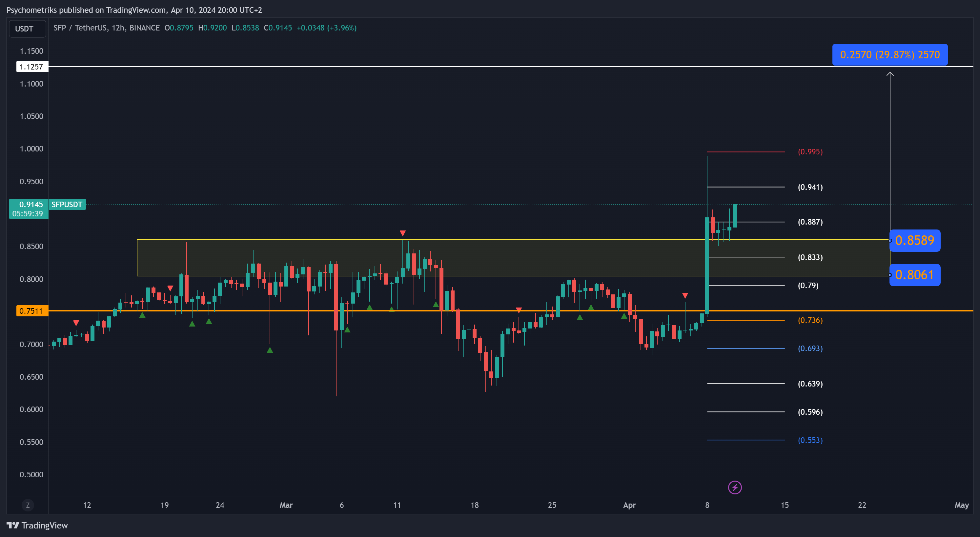The height and width of the screenshot is (537, 980).
Task: Click the (0.833) level label
Action: [x=810, y=257]
